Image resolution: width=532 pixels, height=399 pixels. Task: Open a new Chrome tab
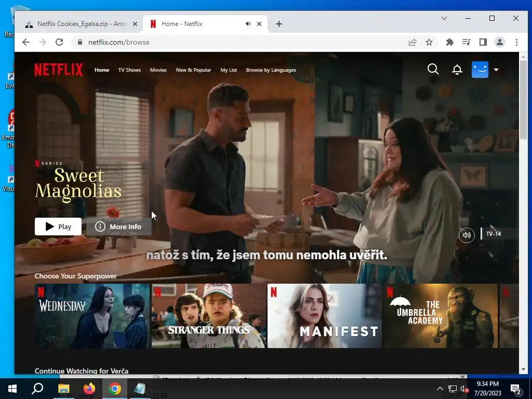pyautogui.click(x=279, y=24)
